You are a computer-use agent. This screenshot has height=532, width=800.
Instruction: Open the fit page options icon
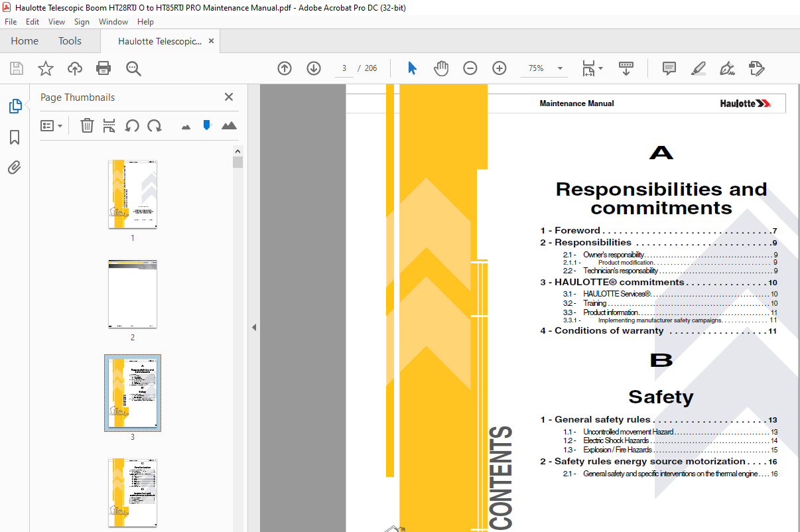pos(588,68)
